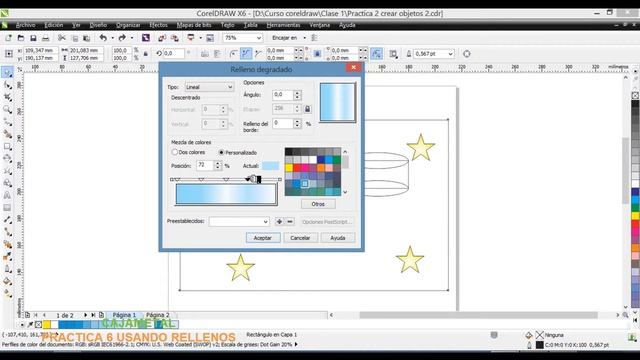Select the Crop tool

point(7,97)
